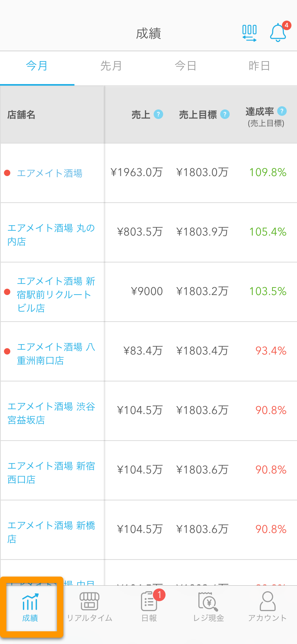Open the column reorder icon in header

[x=249, y=33]
